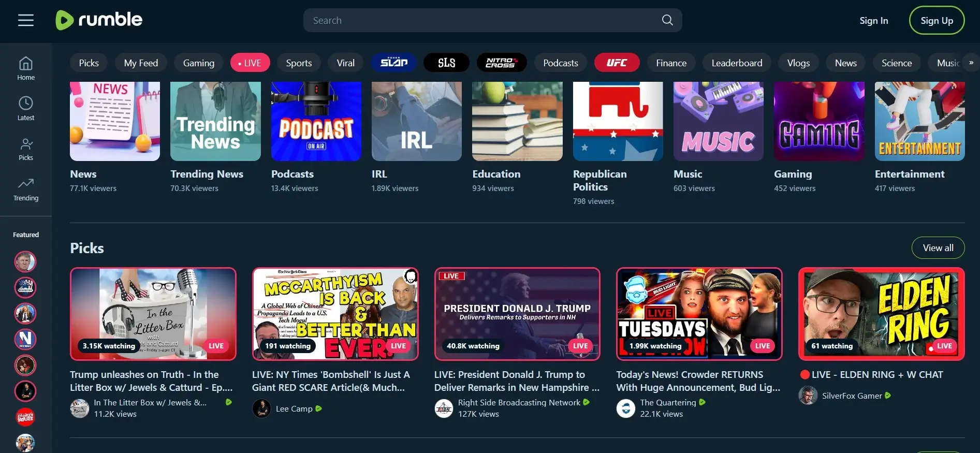Click the Sign Up button
The width and height of the screenshot is (980, 453).
(937, 20)
